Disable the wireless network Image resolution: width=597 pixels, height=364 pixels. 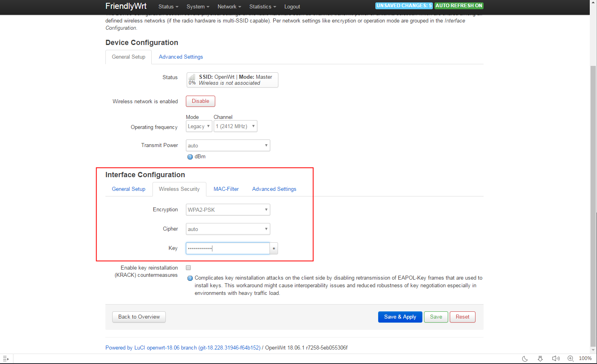[200, 101]
